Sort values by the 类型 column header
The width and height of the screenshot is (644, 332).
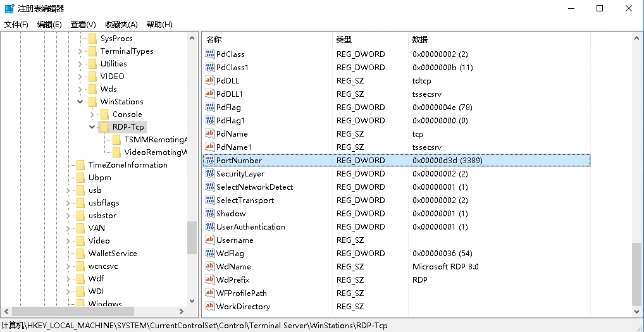click(370, 40)
